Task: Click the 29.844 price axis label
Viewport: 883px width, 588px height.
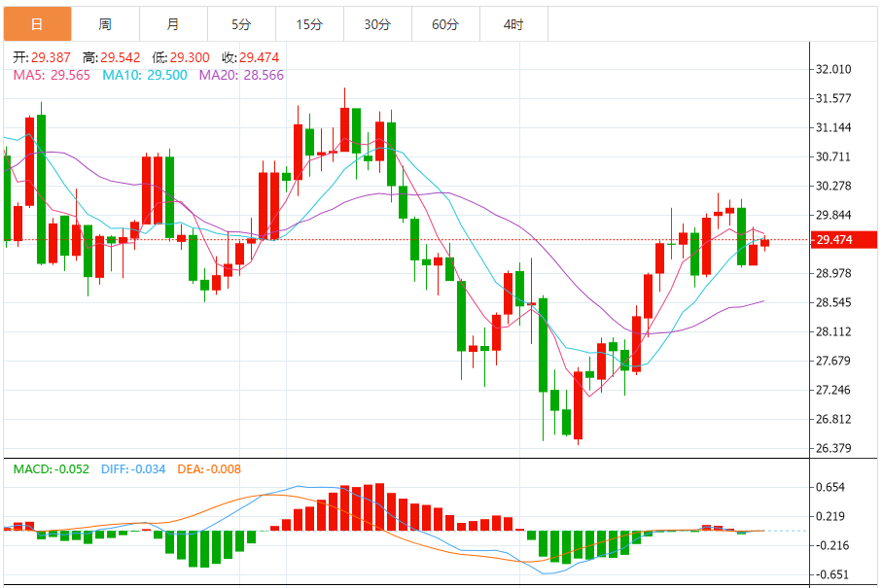Action: (833, 215)
